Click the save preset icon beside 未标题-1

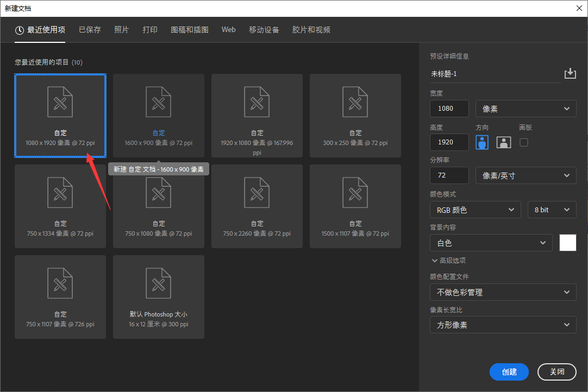pyautogui.click(x=570, y=73)
